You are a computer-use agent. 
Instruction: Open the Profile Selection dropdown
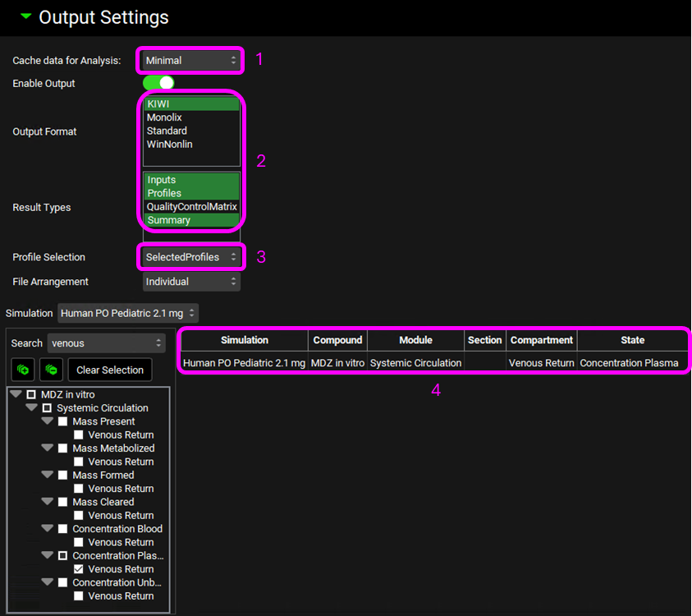[x=190, y=257]
